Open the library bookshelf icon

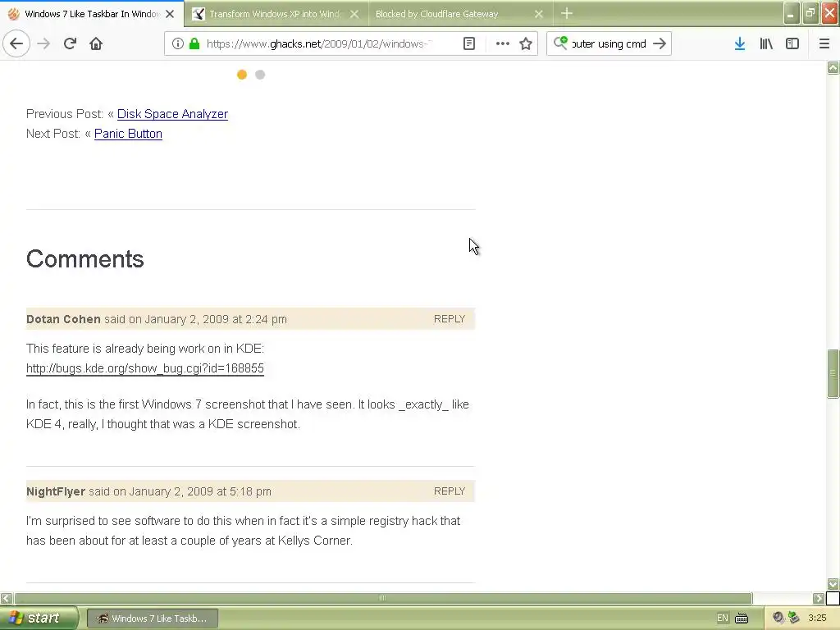766,44
